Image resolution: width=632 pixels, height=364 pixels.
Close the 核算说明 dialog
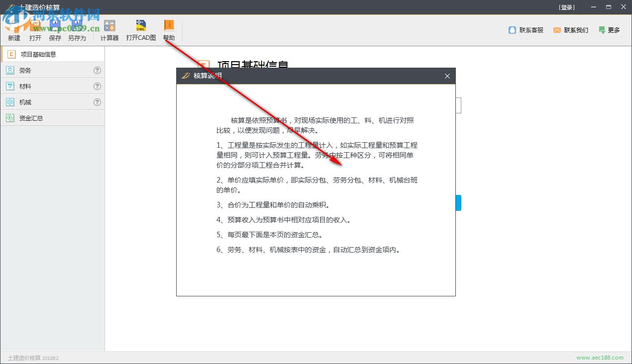click(x=447, y=76)
